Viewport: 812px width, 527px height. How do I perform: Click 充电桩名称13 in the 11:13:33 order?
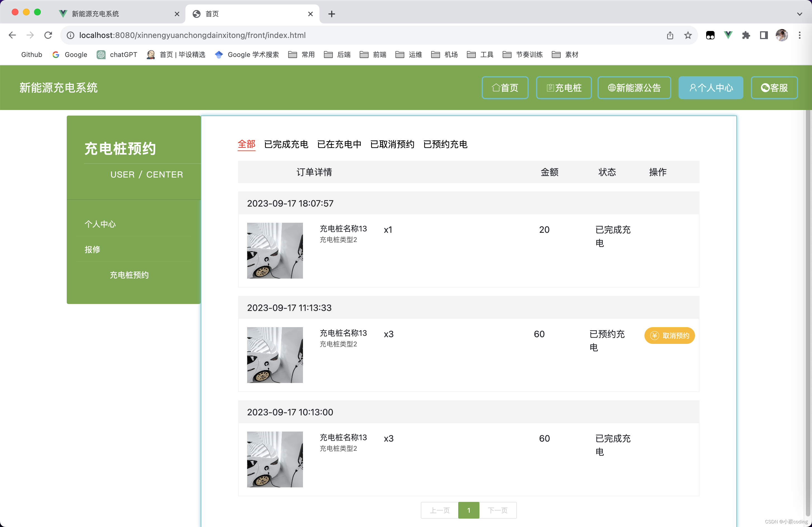(x=343, y=333)
